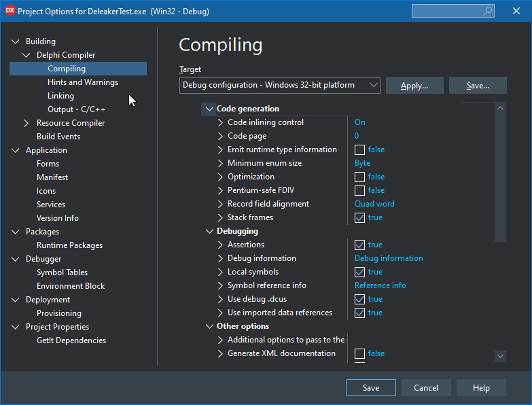Uncheck the Assertions checkbox

(359, 245)
